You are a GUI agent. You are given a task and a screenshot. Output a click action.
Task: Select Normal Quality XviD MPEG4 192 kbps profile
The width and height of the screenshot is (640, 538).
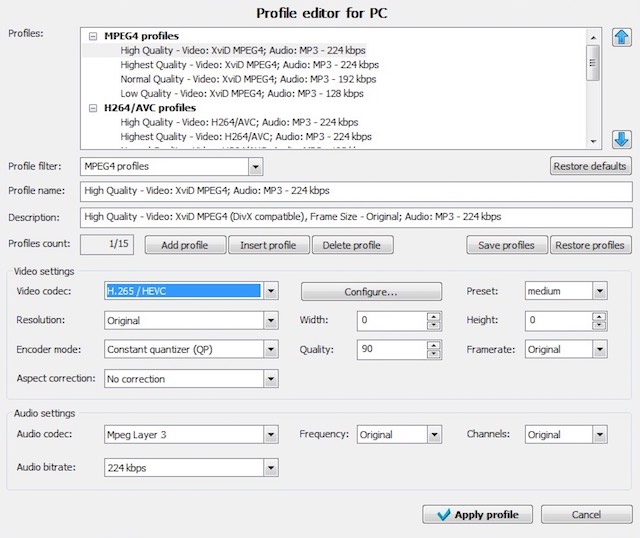[248, 79]
